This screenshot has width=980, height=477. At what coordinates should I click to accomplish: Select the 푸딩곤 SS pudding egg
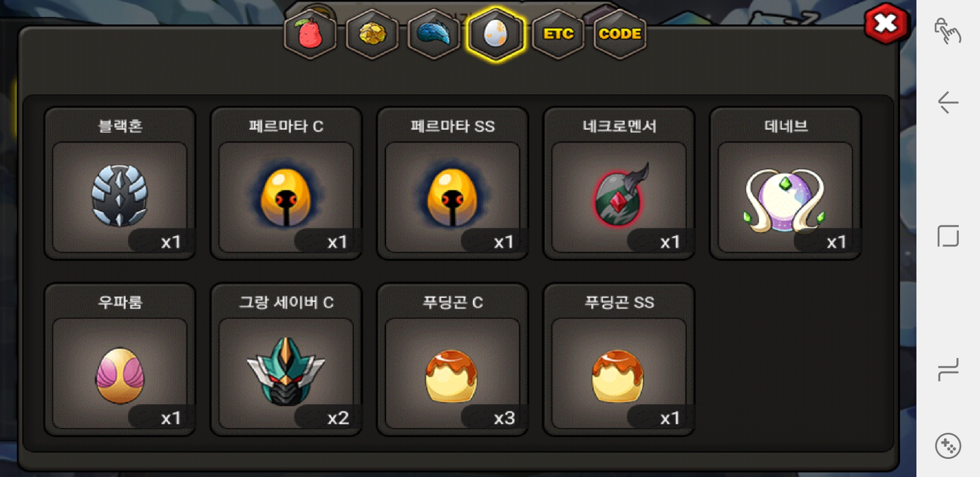tap(619, 360)
